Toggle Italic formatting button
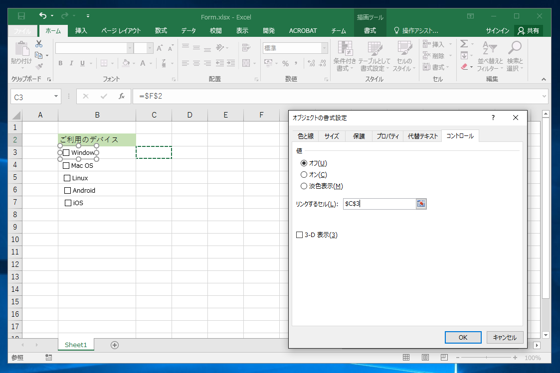 pyautogui.click(x=71, y=63)
